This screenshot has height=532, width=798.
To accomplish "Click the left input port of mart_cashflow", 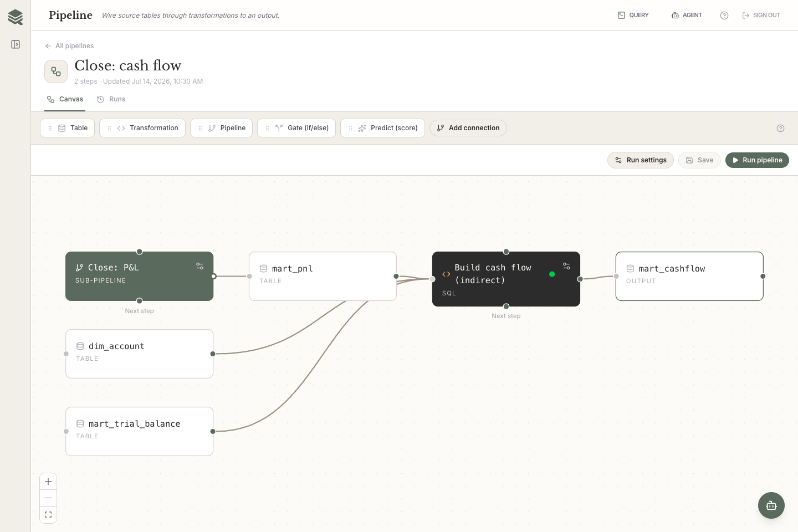I will point(616,276).
